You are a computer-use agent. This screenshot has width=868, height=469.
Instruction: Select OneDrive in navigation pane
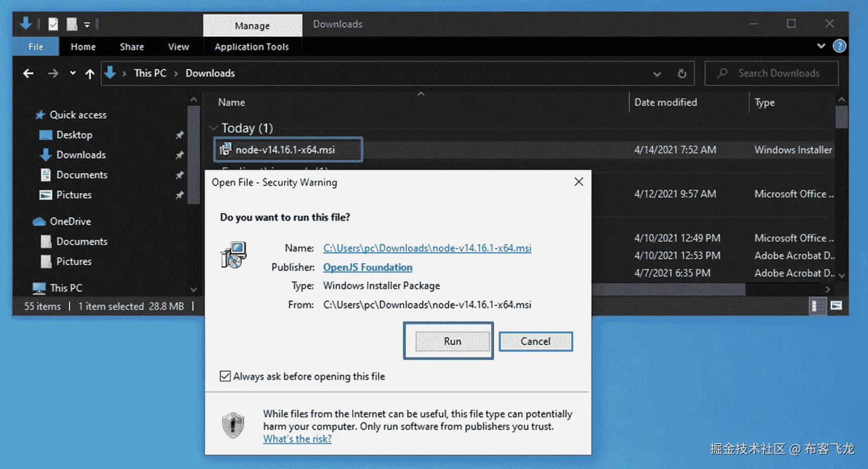70,221
